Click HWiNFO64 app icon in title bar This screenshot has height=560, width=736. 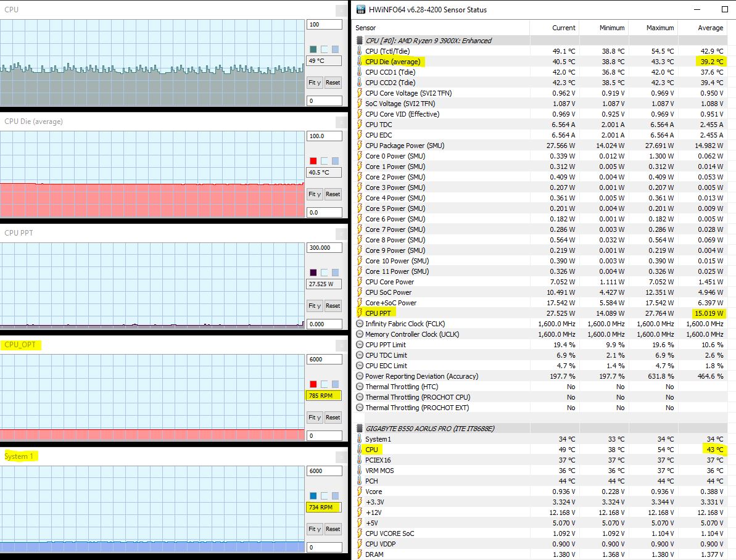(360, 9)
